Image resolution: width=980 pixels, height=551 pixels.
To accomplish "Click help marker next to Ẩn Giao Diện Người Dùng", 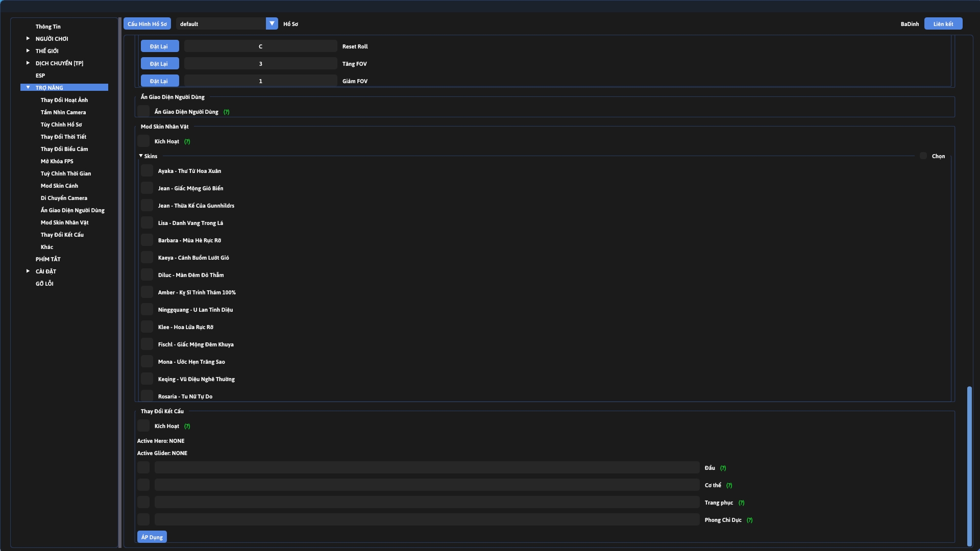I will [226, 112].
